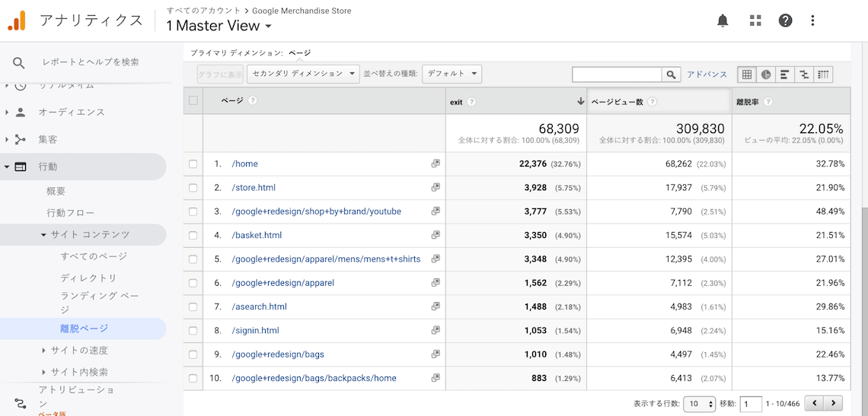Check the /signin.html row checkbox

[193, 331]
